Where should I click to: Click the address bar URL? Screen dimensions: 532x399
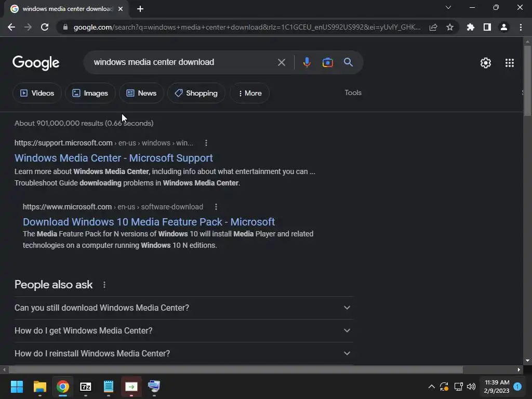247,27
